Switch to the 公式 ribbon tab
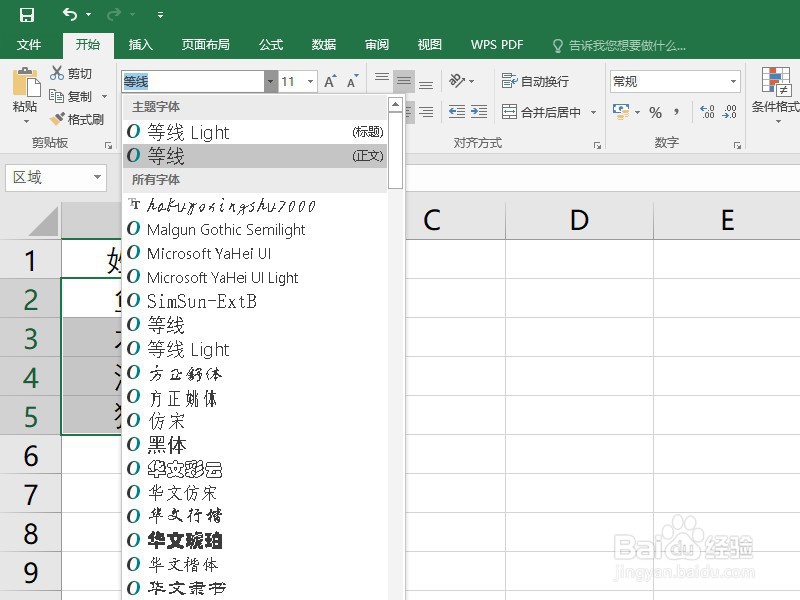800x600 pixels. [270, 45]
